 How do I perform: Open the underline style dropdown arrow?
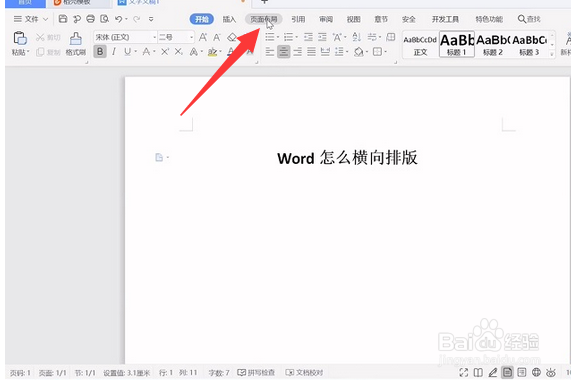point(135,52)
